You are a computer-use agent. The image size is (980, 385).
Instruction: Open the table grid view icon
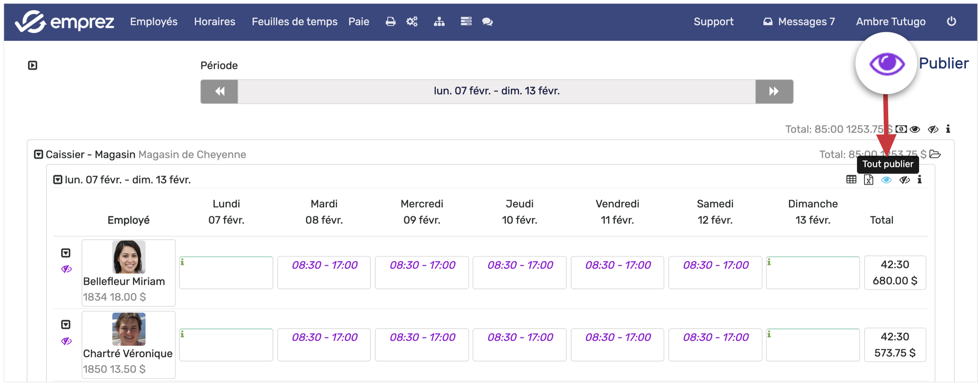[x=851, y=180]
